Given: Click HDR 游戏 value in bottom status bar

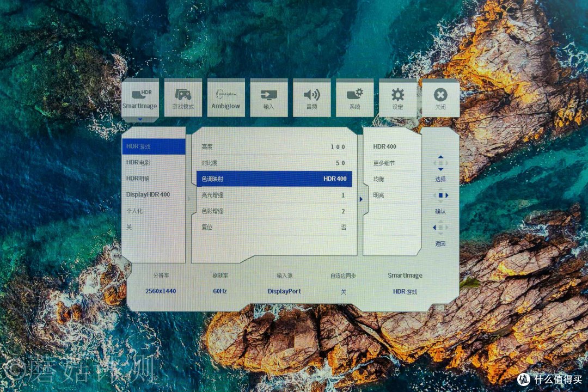Looking at the screenshot, I should coord(405,291).
